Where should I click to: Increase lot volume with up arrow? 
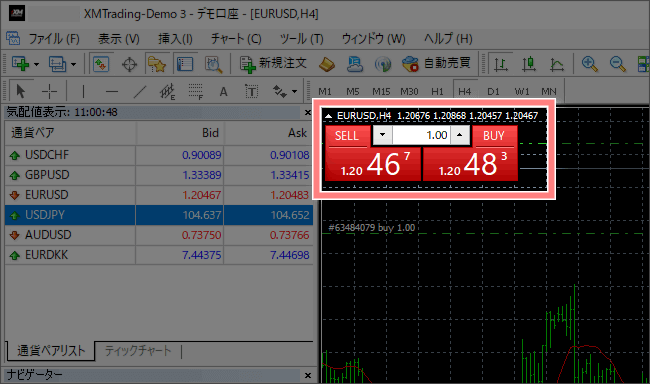(x=460, y=135)
